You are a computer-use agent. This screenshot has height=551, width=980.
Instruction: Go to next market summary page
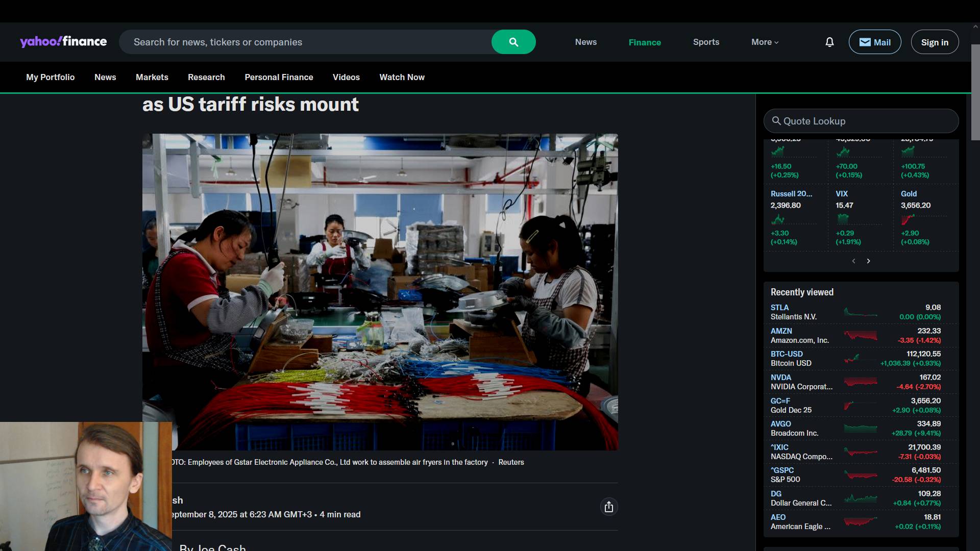click(x=868, y=261)
